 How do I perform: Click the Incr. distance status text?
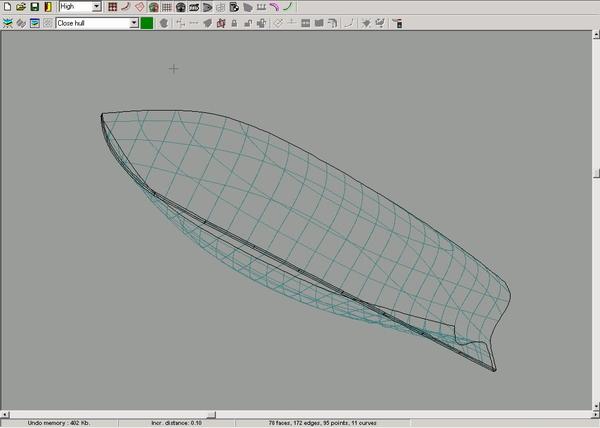[x=176, y=423]
